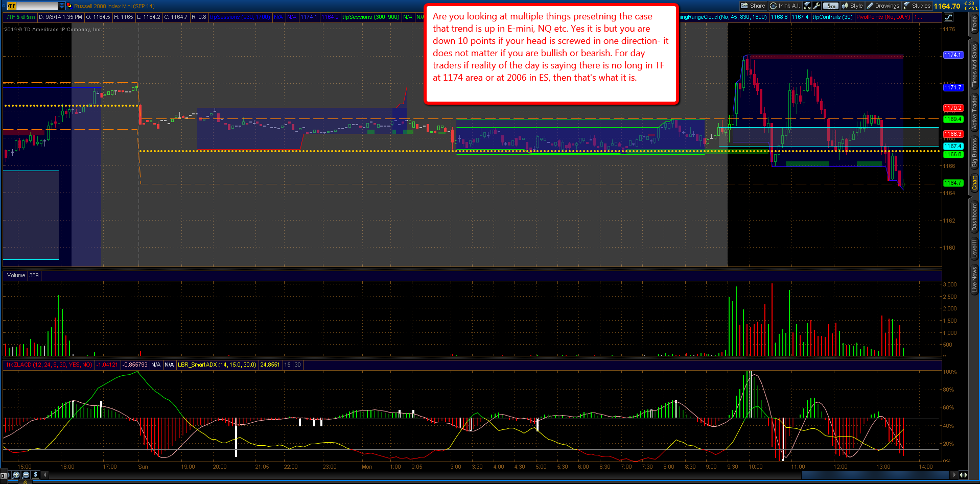Open the Studies menu
This screenshot has height=484, width=980.
point(917,6)
